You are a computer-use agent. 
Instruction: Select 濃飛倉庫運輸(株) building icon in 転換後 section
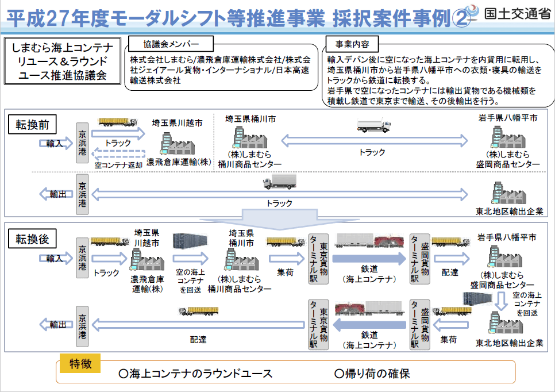[x=147, y=260]
